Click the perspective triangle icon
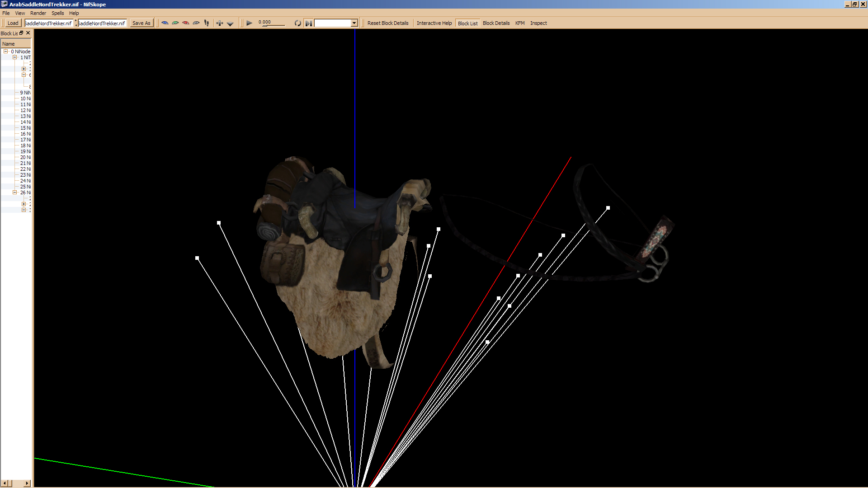Viewport: 868px width, 488px height. pos(230,23)
